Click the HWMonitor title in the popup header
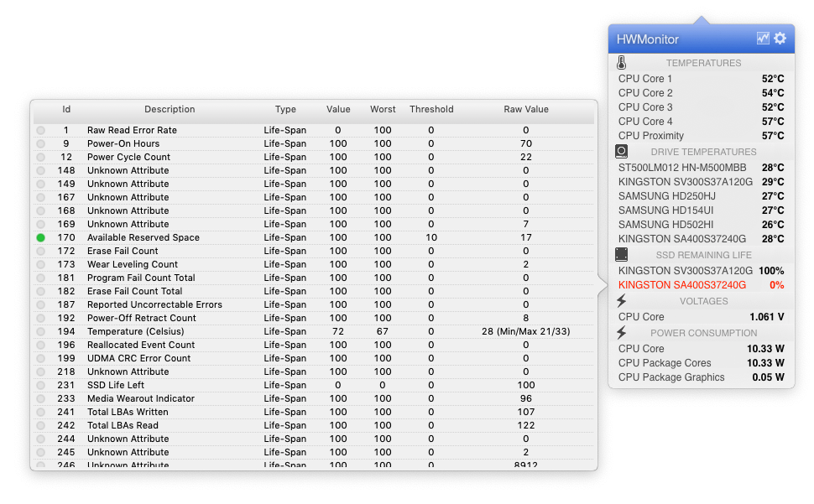814x504 pixels. pos(647,39)
